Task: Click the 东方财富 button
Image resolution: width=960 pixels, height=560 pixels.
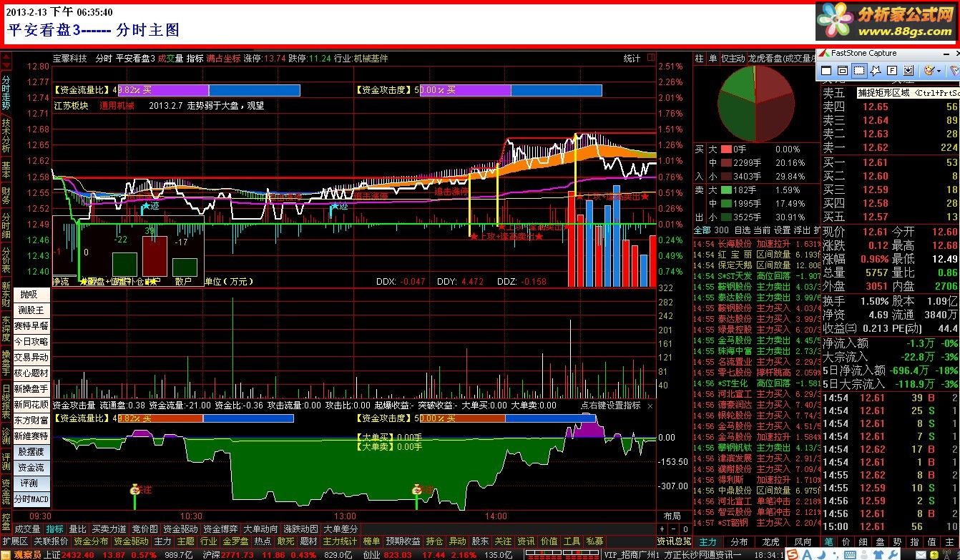Action: [31, 420]
